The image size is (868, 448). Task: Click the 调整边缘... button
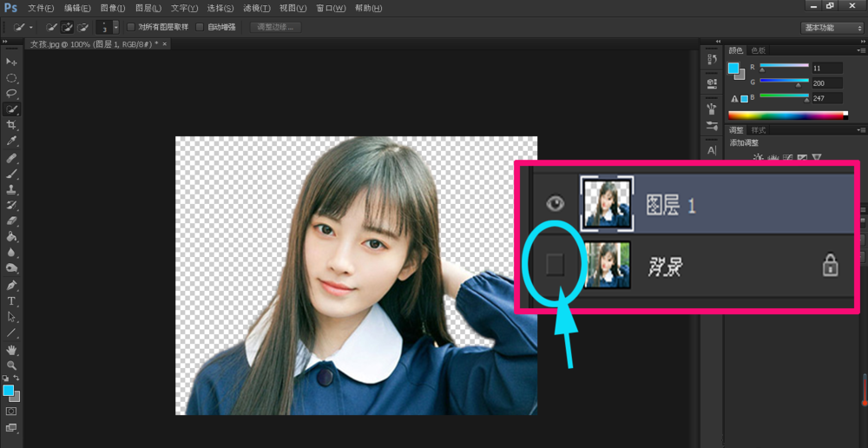click(x=275, y=27)
